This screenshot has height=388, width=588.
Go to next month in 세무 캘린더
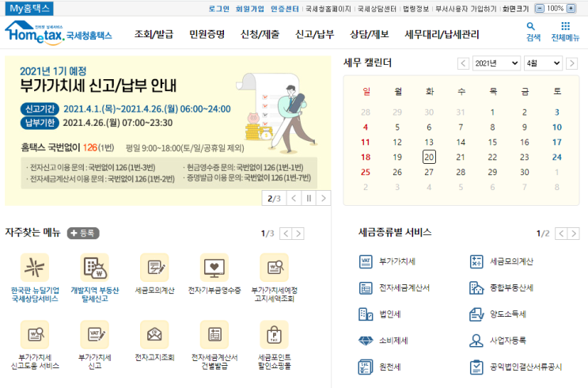tap(571, 63)
